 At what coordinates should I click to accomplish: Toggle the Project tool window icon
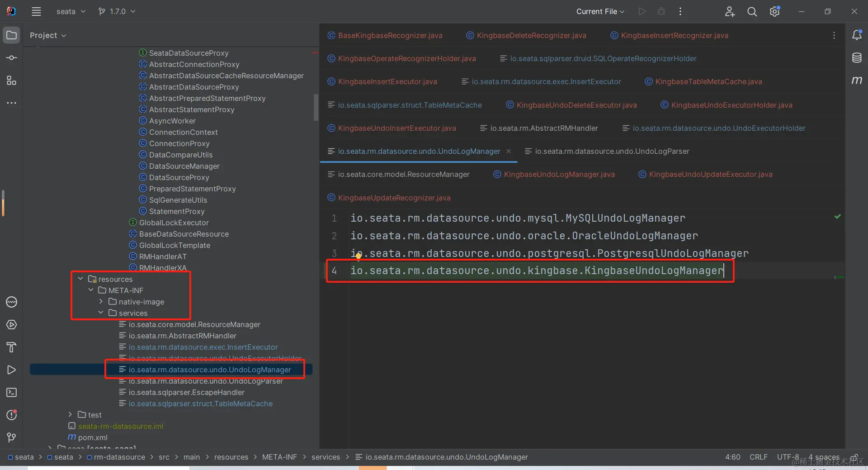pos(12,35)
